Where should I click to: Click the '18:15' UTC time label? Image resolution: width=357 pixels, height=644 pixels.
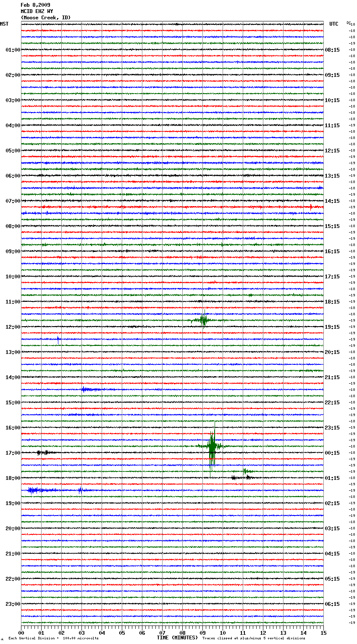pos(332,302)
